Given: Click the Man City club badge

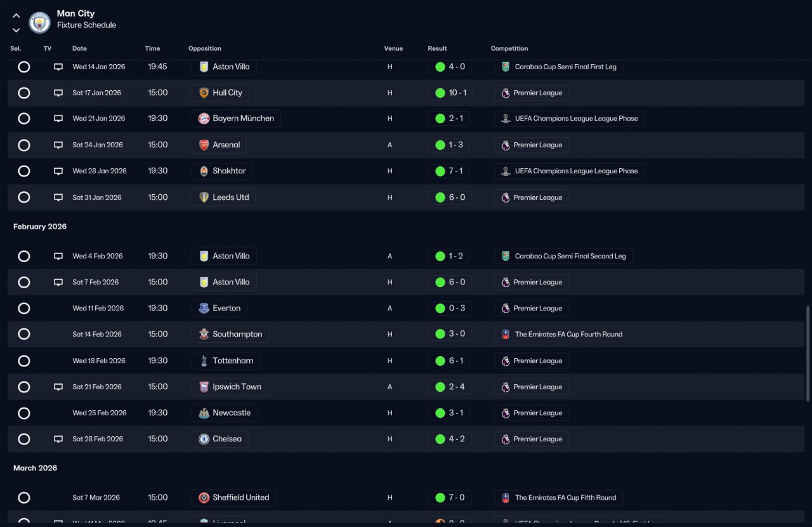Looking at the screenshot, I should point(40,23).
